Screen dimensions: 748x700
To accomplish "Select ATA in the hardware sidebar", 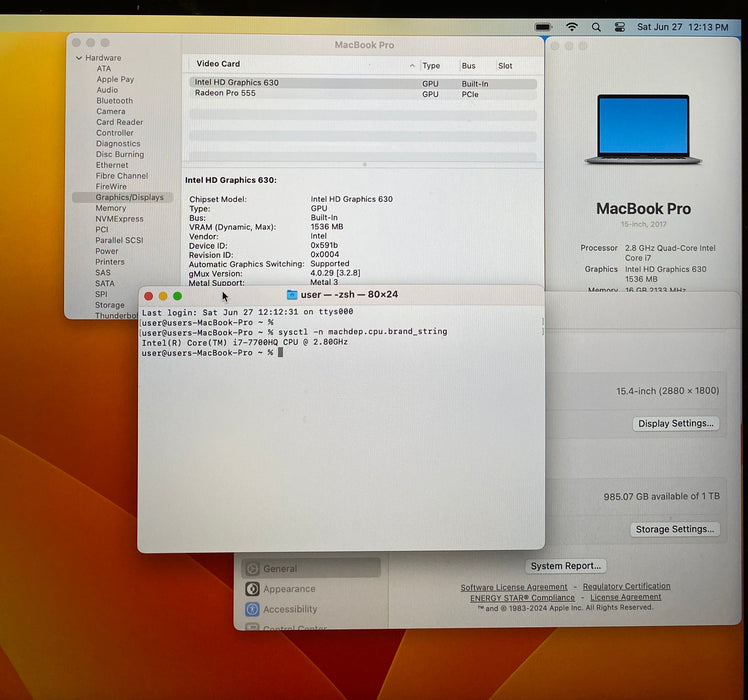I will [x=104, y=69].
